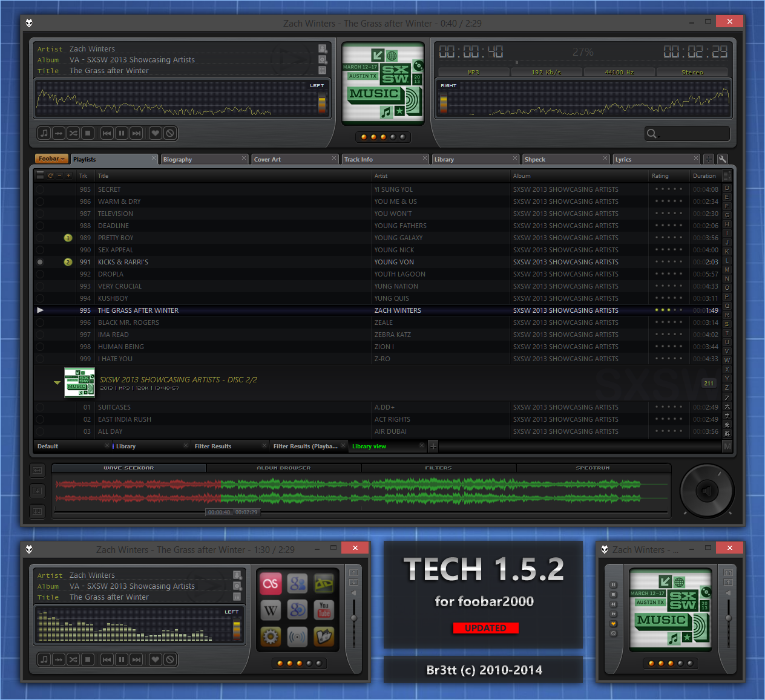The image size is (765, 700).
Task: Toggle radio marker on row 987 TELEVISION
Action: point(40,214)
